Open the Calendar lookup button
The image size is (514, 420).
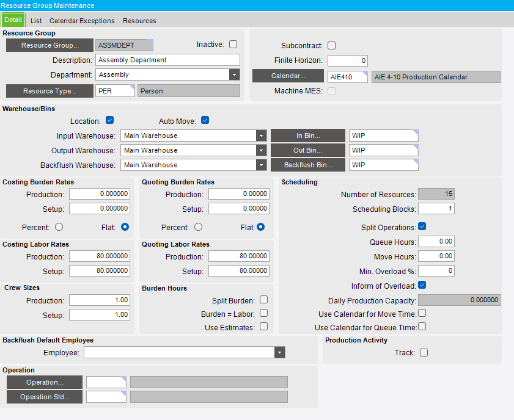288,76
